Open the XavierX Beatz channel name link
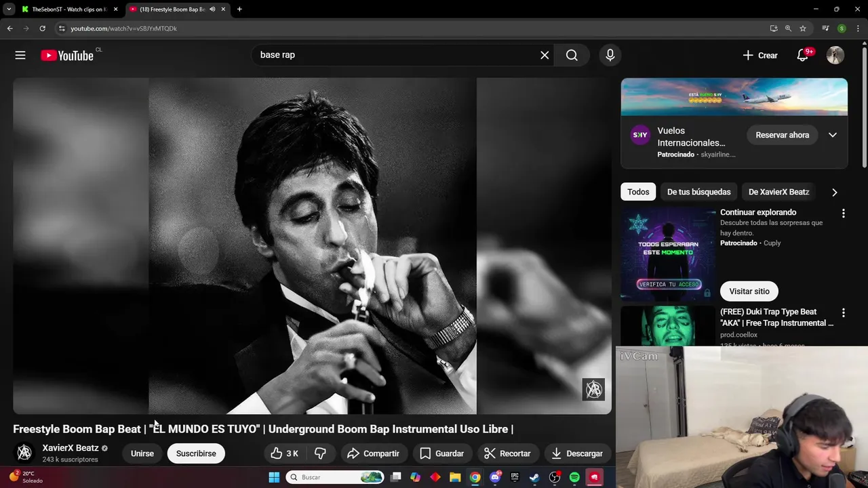Viewport: 868px width, 488px height. 71,448
